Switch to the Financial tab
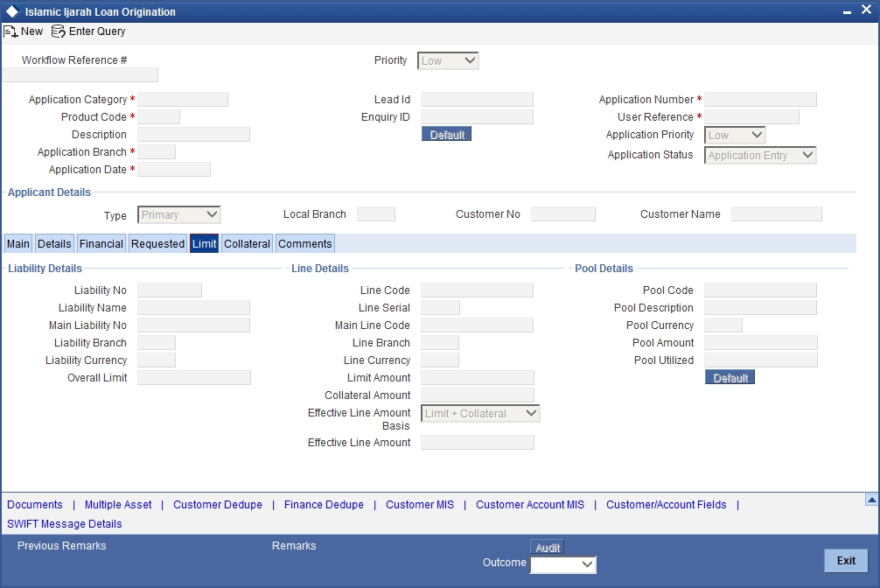 tap(101, 244)
